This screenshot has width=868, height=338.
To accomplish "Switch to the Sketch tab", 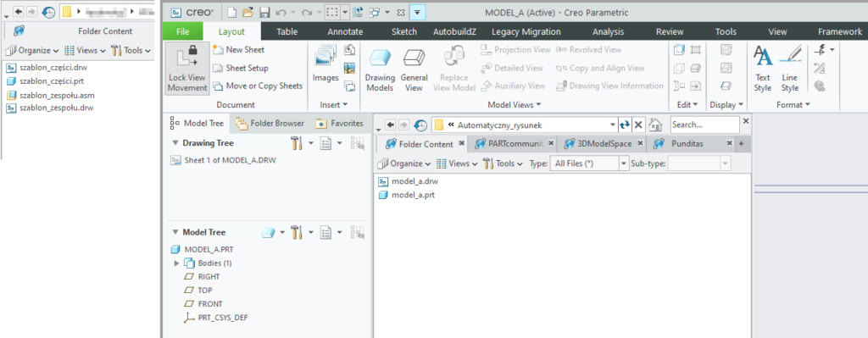I will (x=404, y=31).
